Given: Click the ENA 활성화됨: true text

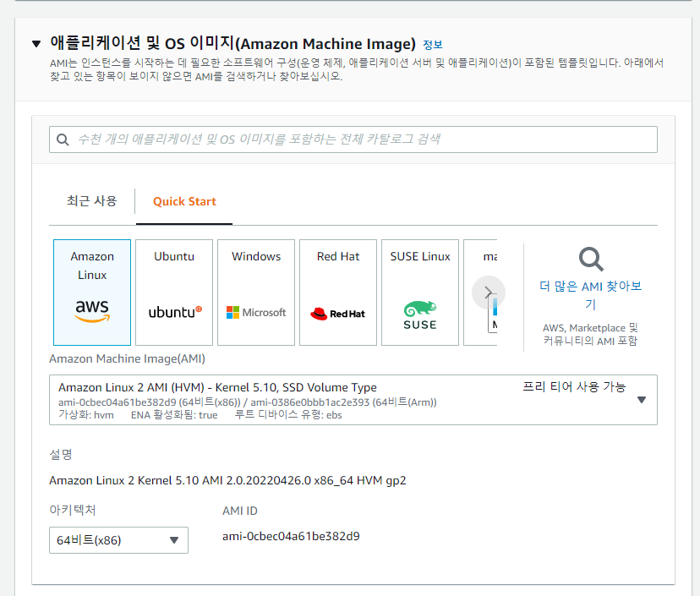Looking at the screenshot, I should coord(174,415).
